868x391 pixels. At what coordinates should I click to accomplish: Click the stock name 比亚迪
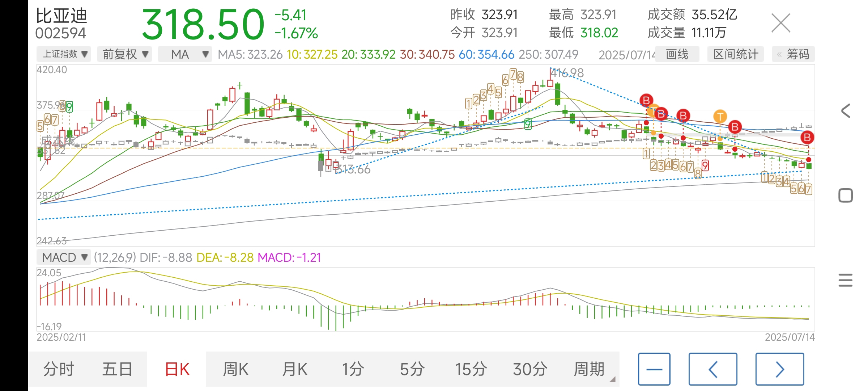coord(61,16)
